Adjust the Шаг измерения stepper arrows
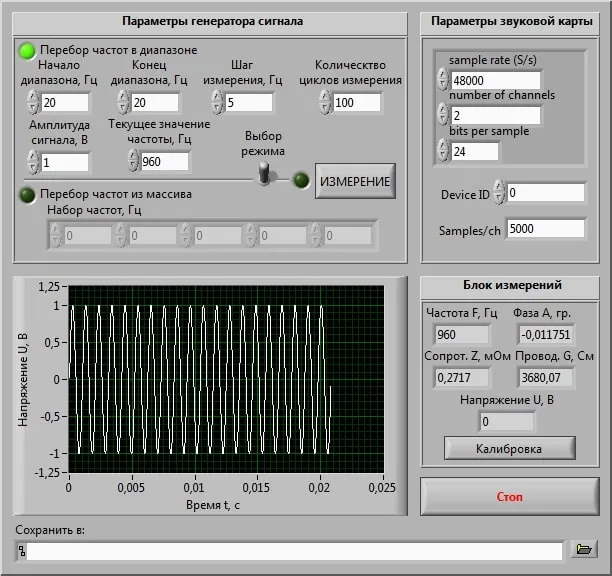 [x=216, y=102]
